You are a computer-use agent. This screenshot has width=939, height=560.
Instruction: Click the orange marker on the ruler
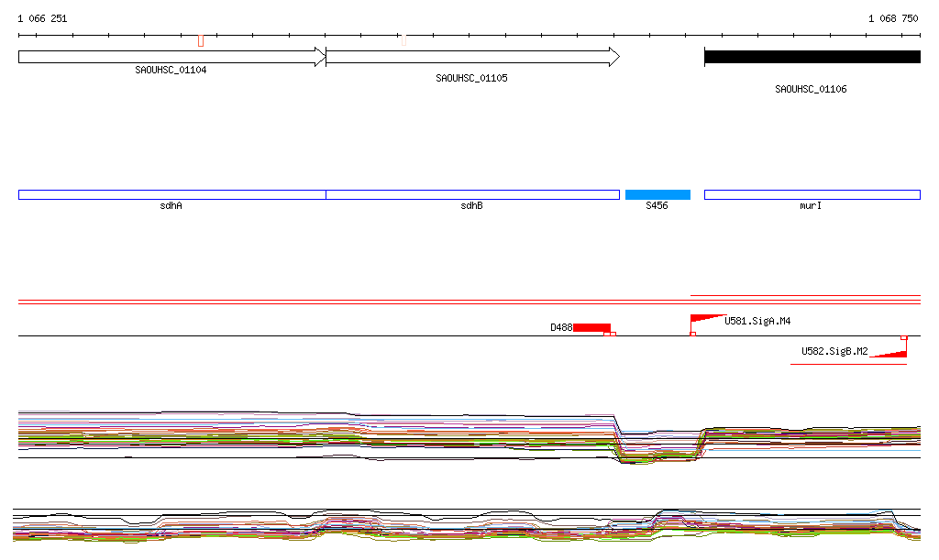pyautogui.click(x=201, y=40)
